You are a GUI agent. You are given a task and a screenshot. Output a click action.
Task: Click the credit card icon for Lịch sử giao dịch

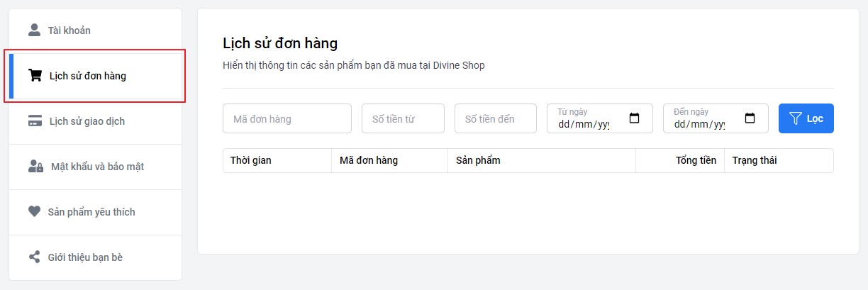pyautogui.click(x=35, y=121)
